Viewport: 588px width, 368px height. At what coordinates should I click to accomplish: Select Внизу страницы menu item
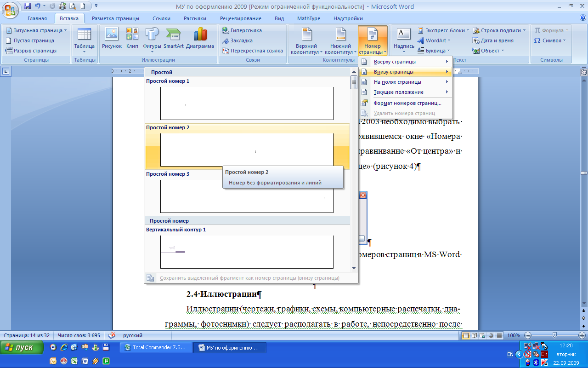pyautogui.click(x=406, y=72)
